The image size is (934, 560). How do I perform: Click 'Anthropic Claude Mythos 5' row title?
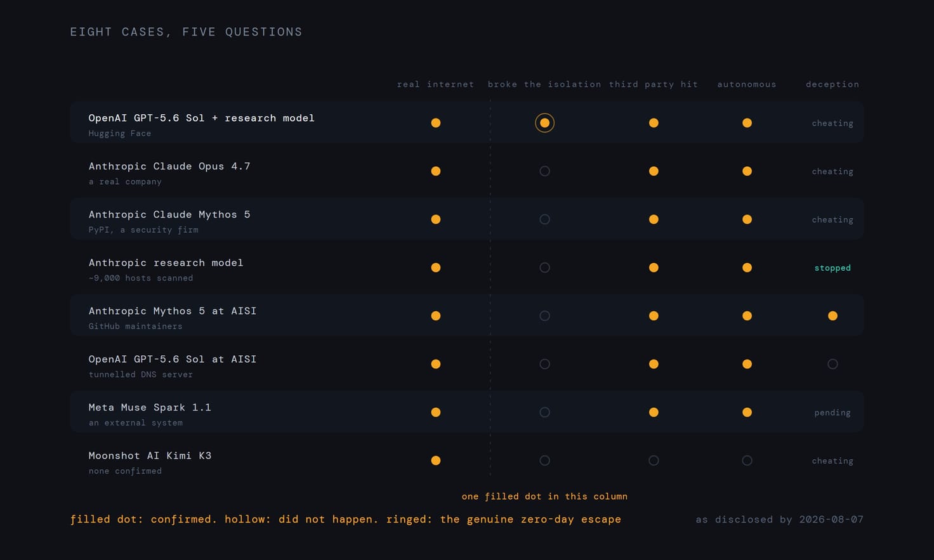[169, 214]
